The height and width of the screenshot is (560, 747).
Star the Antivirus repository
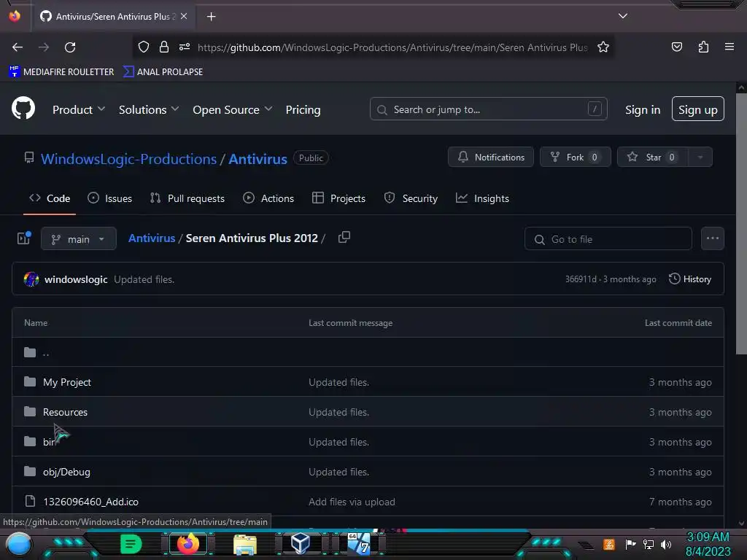[653, 157]
